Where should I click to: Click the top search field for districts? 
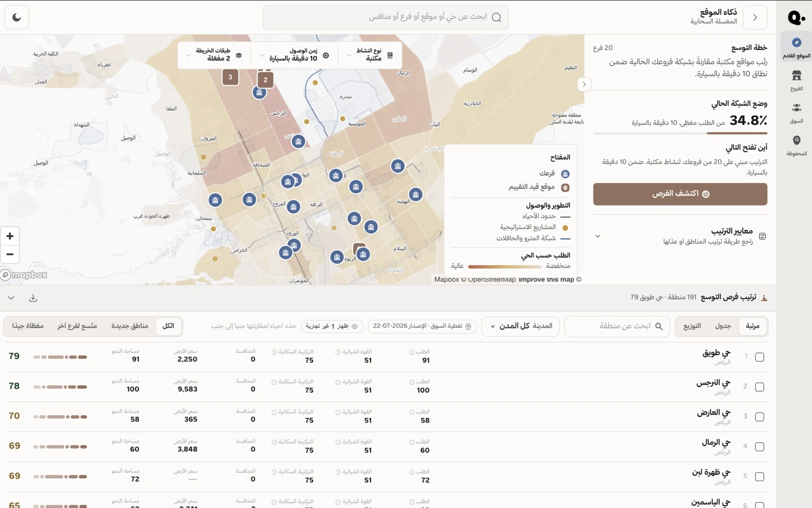coord(386,17)
